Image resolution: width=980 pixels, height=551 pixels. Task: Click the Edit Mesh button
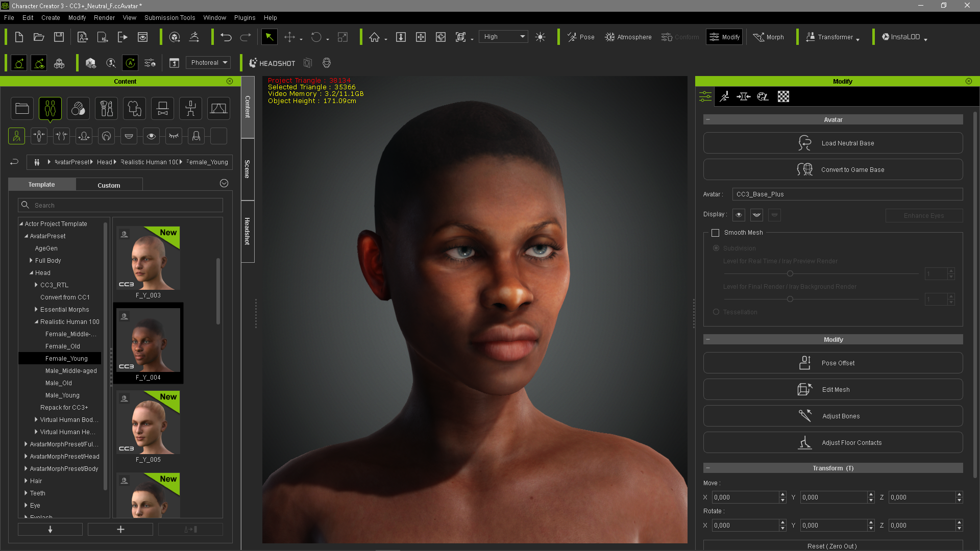pos(833,389)
